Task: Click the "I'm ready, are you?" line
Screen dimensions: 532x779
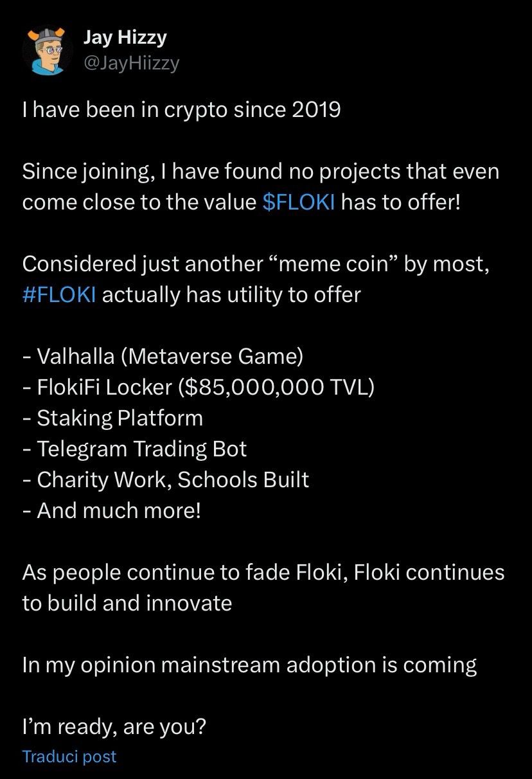Action: [114, 727]
